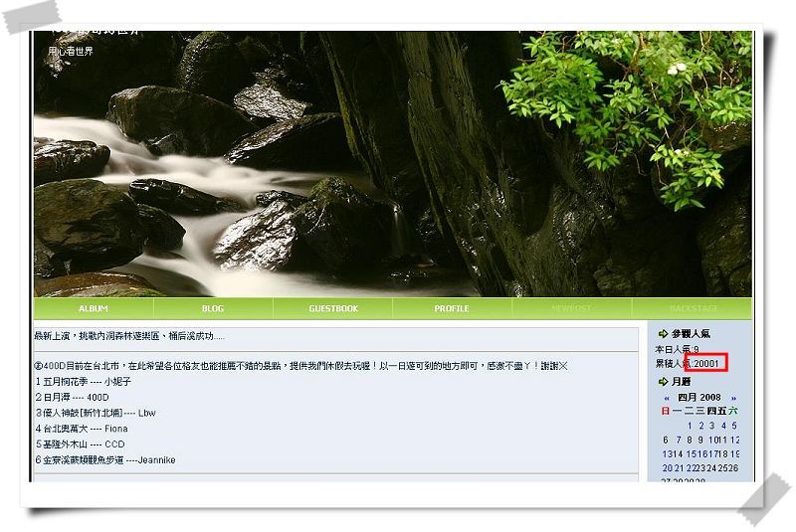Select April 13 in the calendar
This screenshot has height=532, width=796.
pyautogui.click(x=667, y=453)
